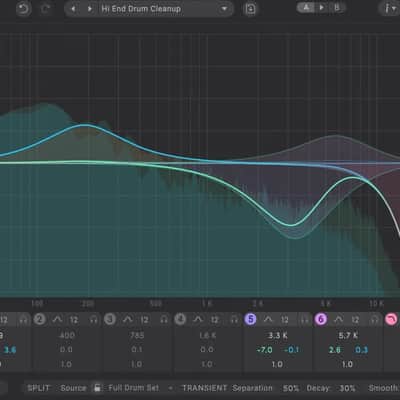Change band 4 bell filter shape
400x400 pixels.
[198, 320]
